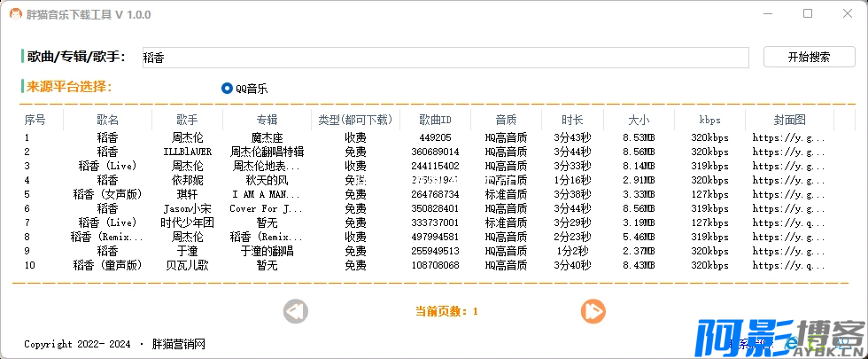Select singer 琪轩
Viewport: 868px width, 359px height.
click(187, 194)
